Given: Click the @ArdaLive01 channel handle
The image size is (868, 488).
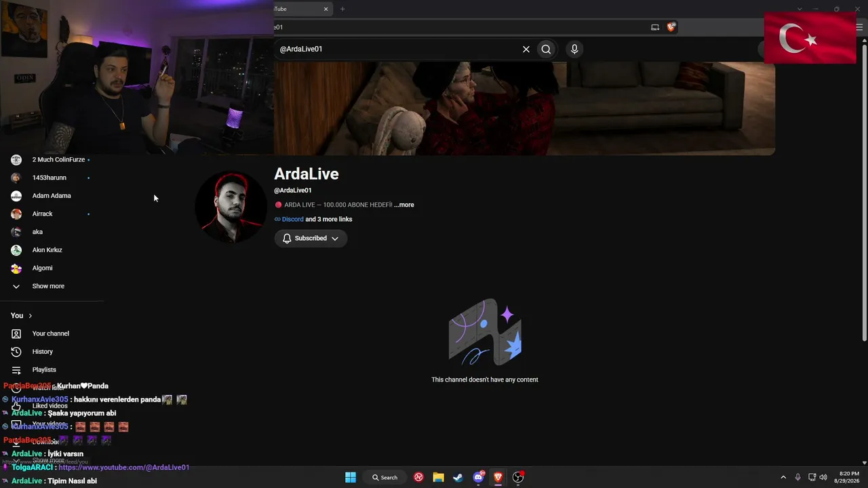Looking at the screenshot, I should (x=293, y=190).
